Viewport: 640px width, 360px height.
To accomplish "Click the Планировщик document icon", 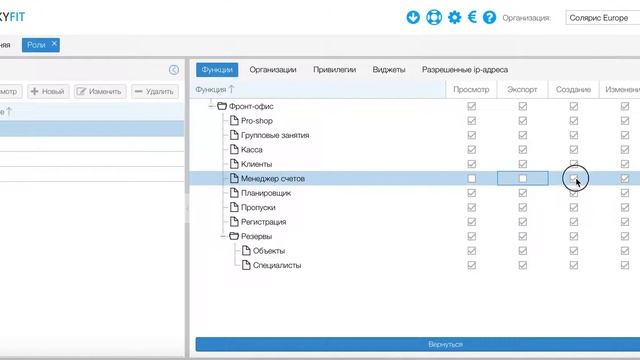I will [x=234, y=193].
